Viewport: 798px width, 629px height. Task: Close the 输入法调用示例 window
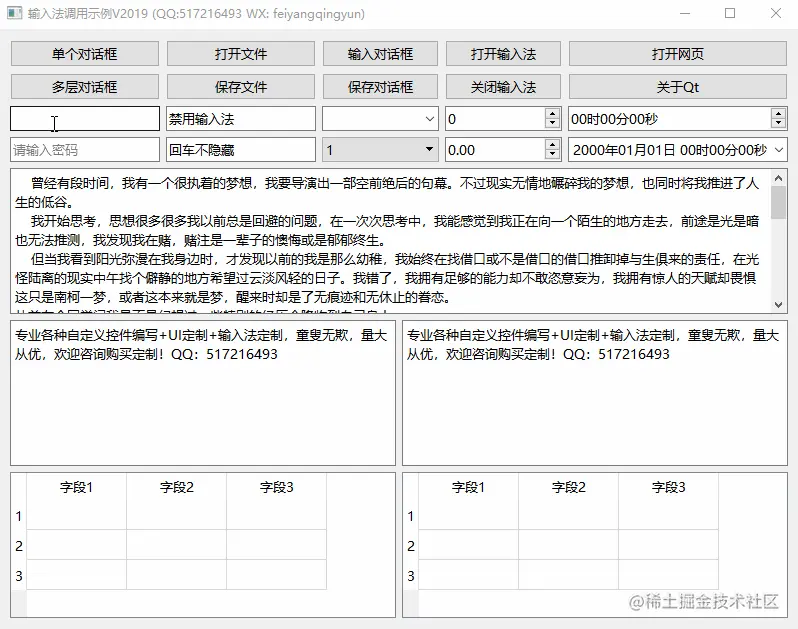tap(776, 13)
